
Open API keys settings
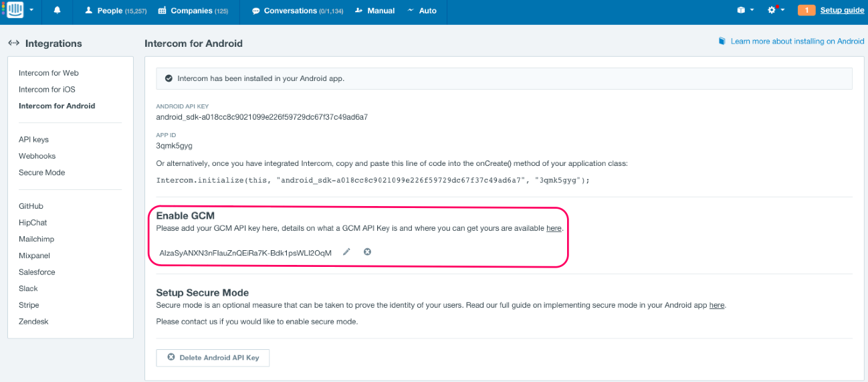[x=33, y=140]
